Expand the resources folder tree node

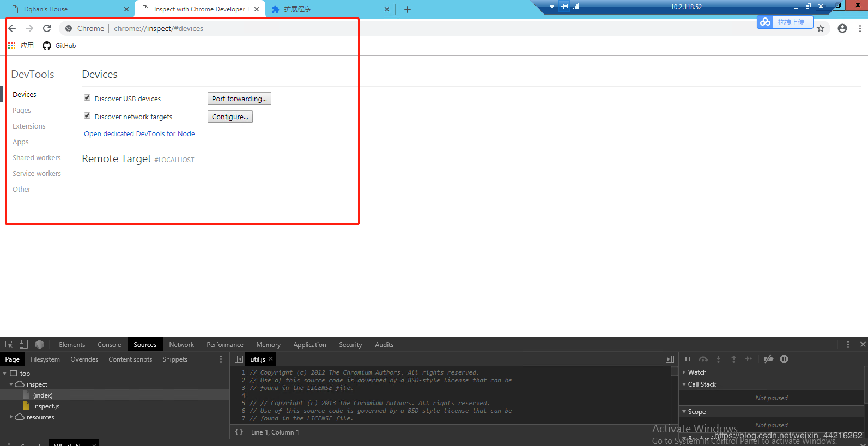point(11,417)
